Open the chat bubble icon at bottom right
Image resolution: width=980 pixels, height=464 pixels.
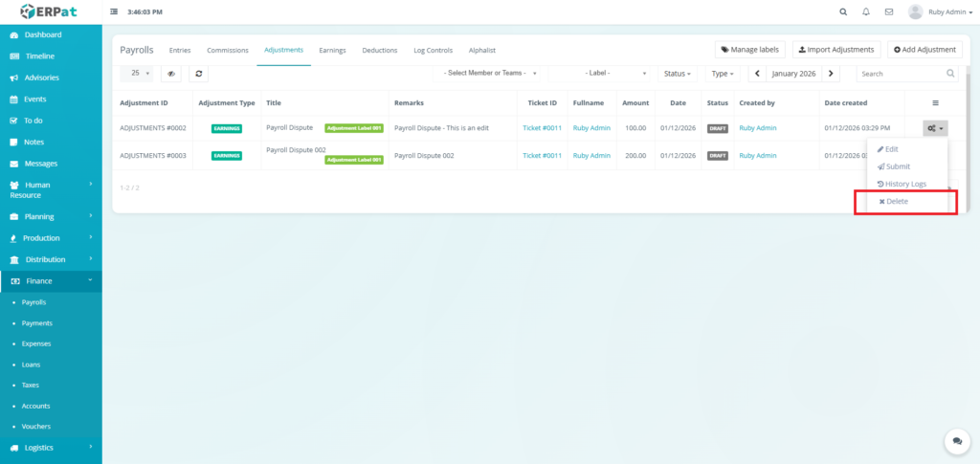[956, 441]
